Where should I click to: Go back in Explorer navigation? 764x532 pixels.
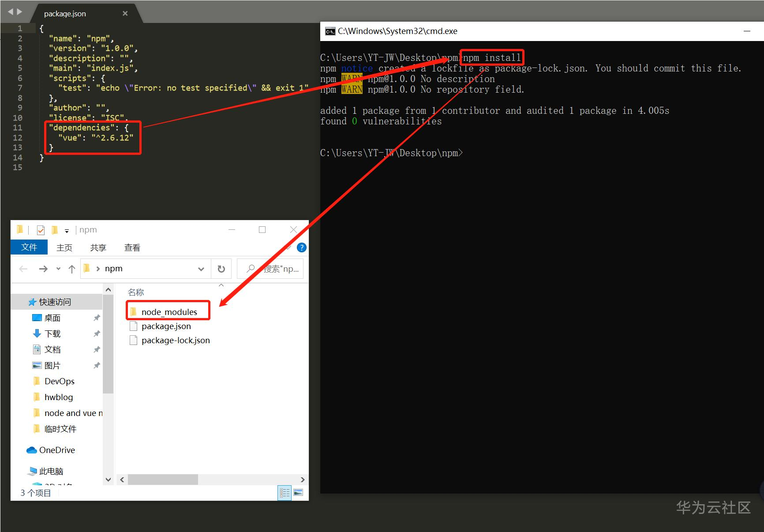click(x=23, y=269)
